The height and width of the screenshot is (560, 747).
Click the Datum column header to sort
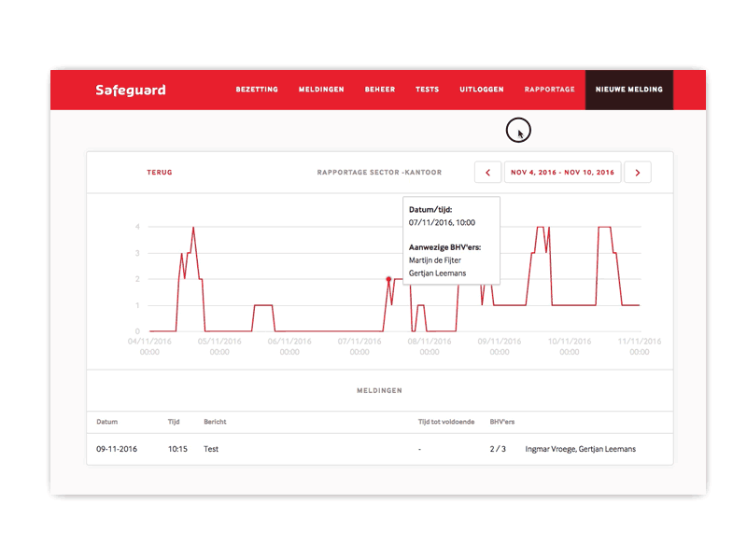tap(106, 421)
